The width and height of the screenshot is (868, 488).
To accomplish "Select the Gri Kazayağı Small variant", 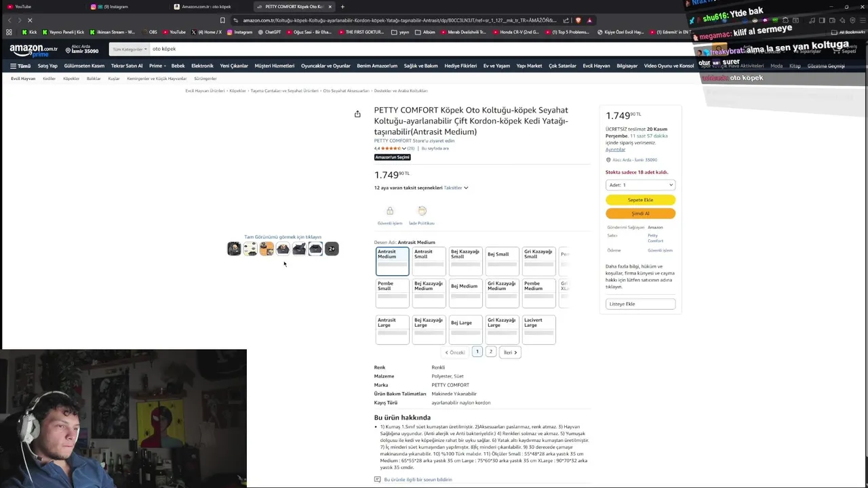I will click(x=539, y=261).
